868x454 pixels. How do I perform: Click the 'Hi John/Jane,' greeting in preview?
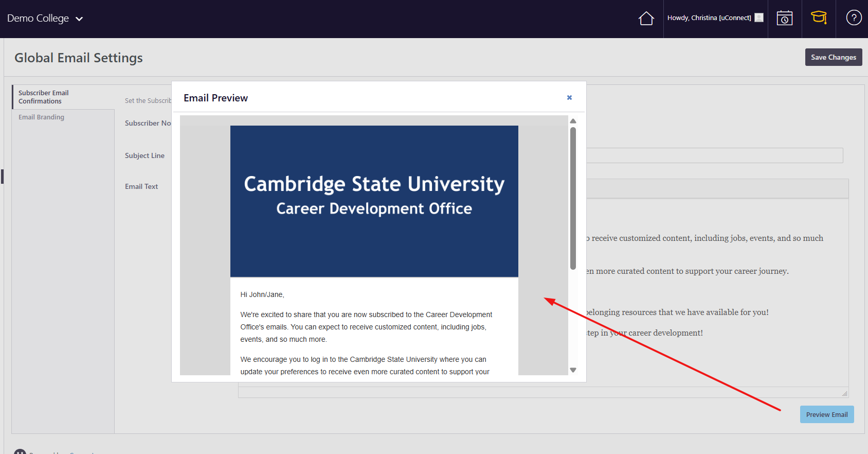(x=262, y=295)
